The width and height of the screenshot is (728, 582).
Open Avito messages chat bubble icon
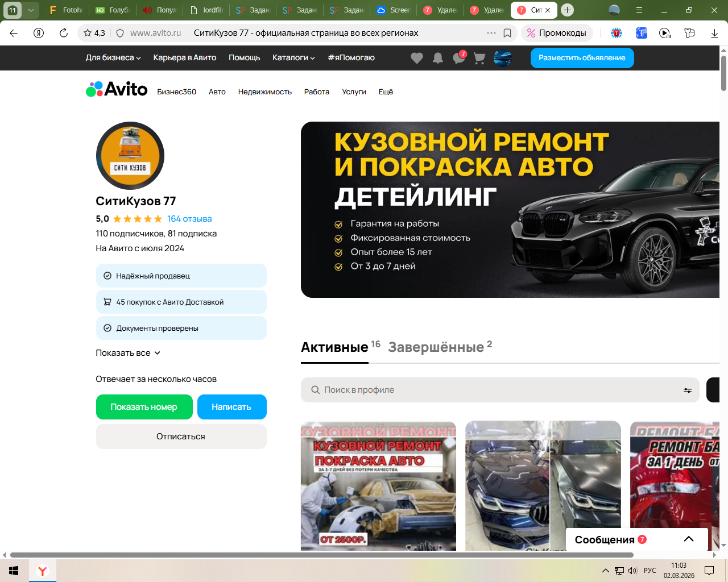tap(459, 58)
